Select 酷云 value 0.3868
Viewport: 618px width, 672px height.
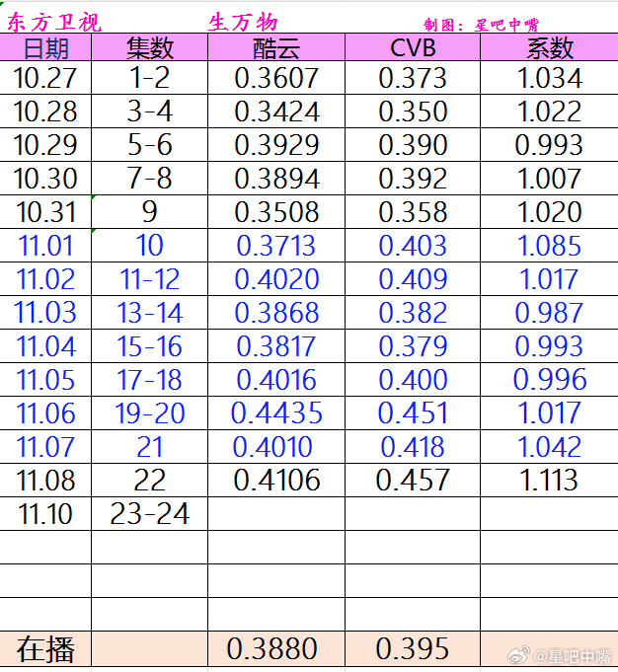276,312
